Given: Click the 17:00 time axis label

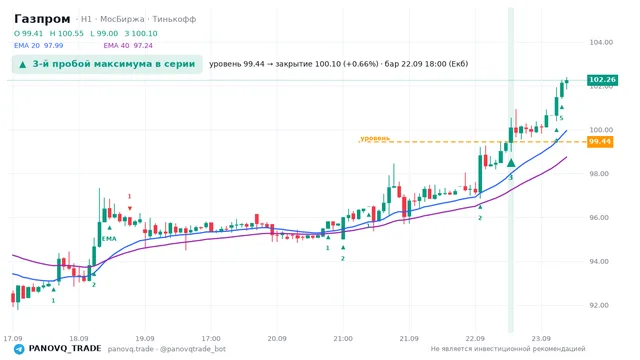Looking at the screenshot, I should (x=211, y=339).
